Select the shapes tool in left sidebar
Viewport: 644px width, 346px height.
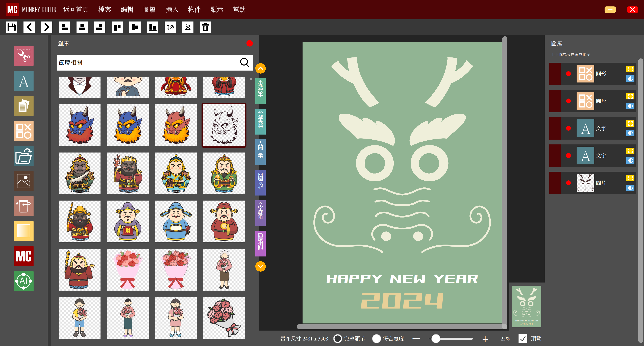[x=23, y=131]
